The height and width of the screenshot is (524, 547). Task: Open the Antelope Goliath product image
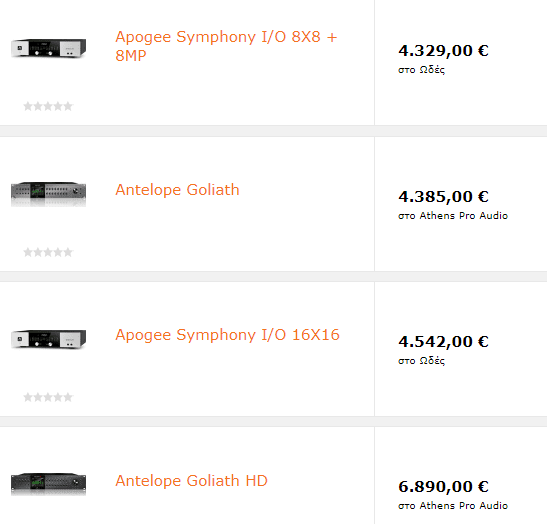48,194
